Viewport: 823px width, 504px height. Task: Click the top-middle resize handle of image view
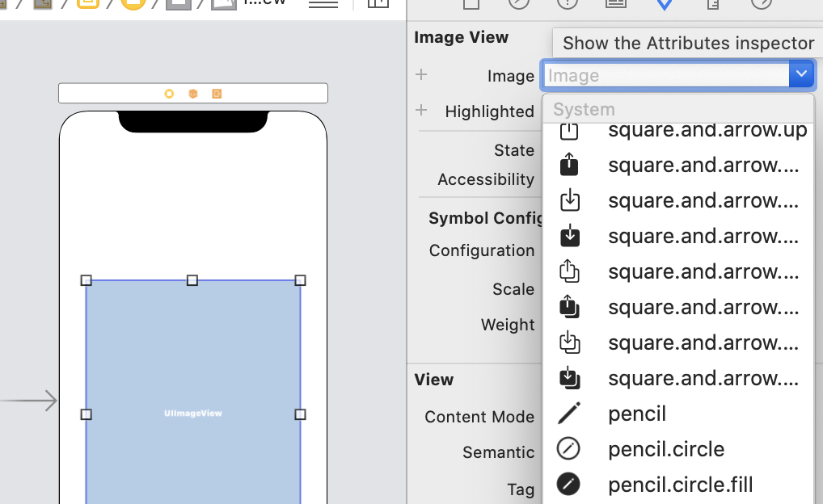pyautogui.click(x=192, y=280)
